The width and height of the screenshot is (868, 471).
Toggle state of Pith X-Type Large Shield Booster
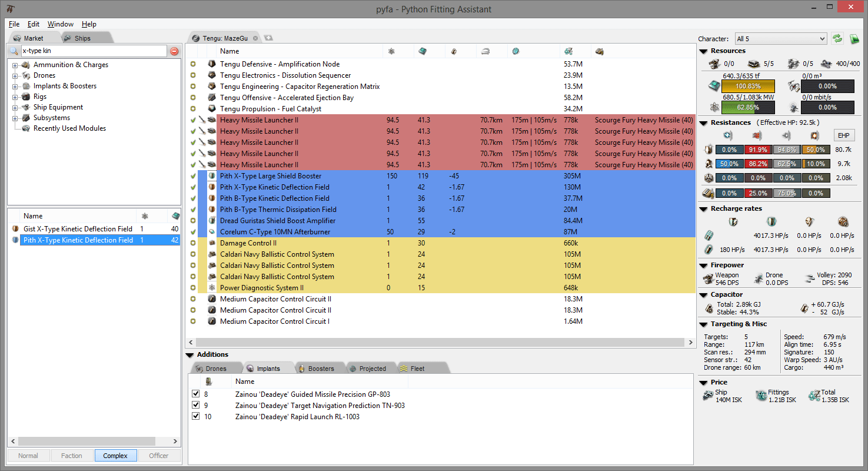(x=193, y=175)
